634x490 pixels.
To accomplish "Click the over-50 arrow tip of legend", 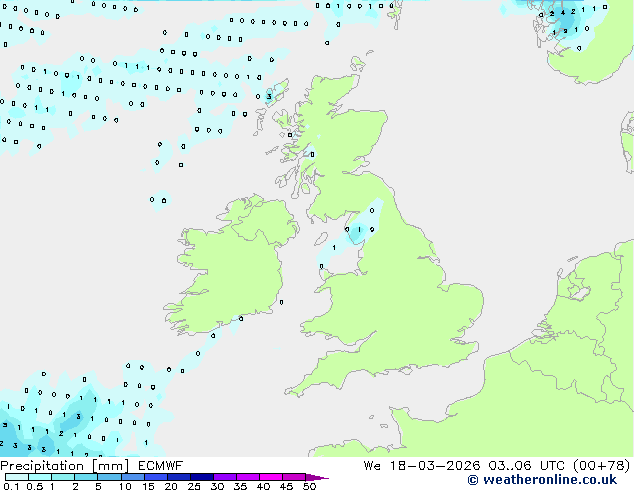I will 317,477.
